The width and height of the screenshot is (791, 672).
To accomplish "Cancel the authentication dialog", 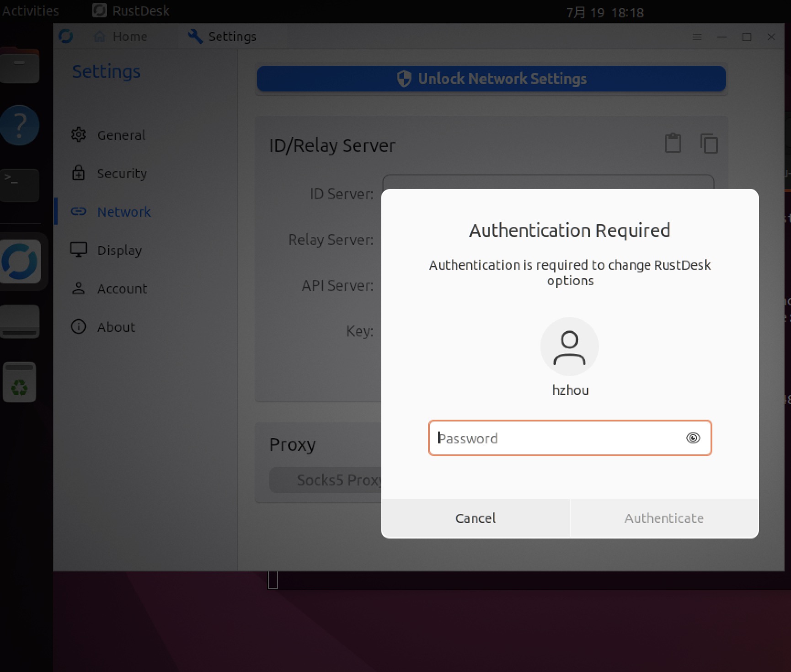I will [x=475, y=518].
